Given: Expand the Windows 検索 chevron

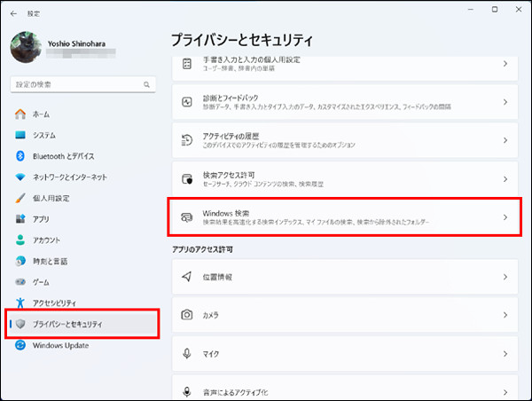Looking at the screenshot, I should click(505, 217).
